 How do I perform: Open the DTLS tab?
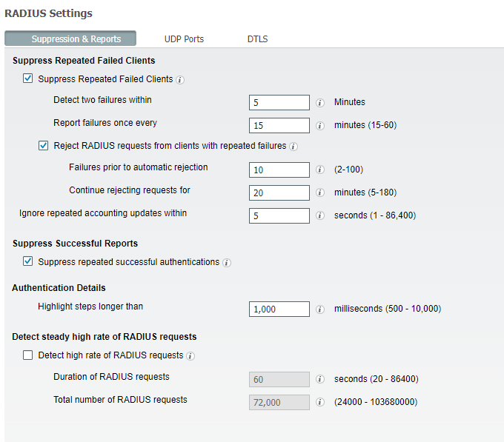(x=257, y=38)
